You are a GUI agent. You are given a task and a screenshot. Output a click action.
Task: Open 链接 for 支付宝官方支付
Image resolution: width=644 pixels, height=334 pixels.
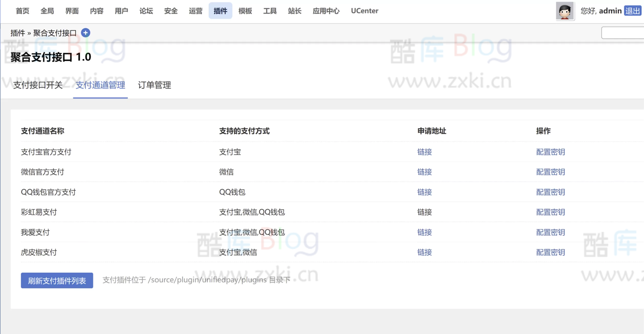[424, 152]
